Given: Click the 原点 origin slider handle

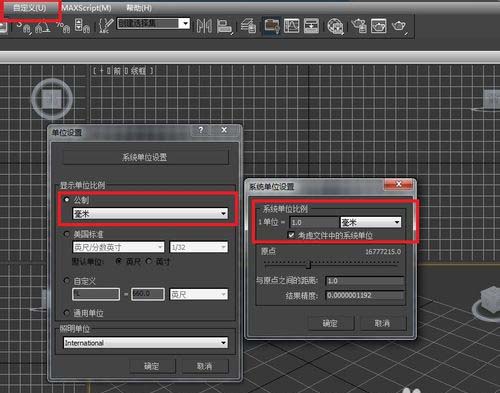Looking at the screenshot, I should [x=308, y=265].
